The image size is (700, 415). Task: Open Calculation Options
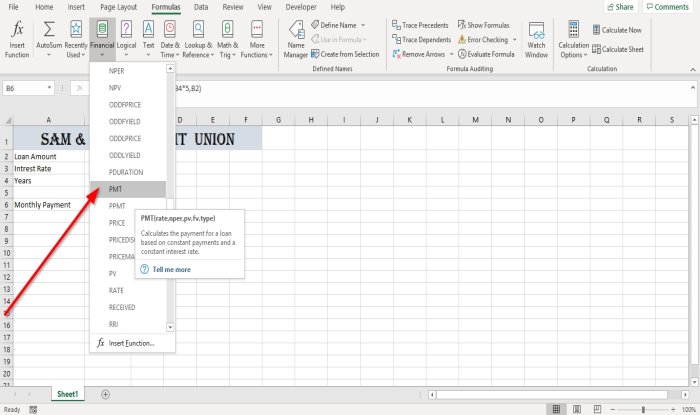(574, 39)
